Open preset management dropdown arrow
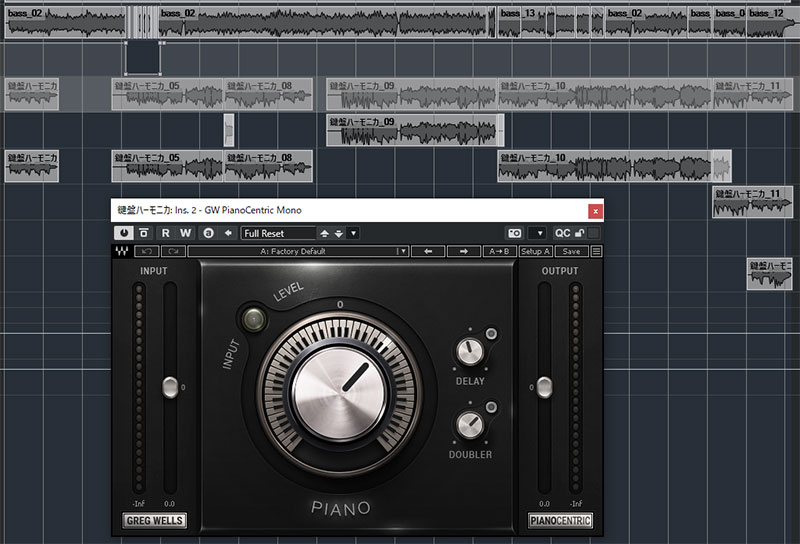Screen dimensions: 800x544 (x=353, y=233)
